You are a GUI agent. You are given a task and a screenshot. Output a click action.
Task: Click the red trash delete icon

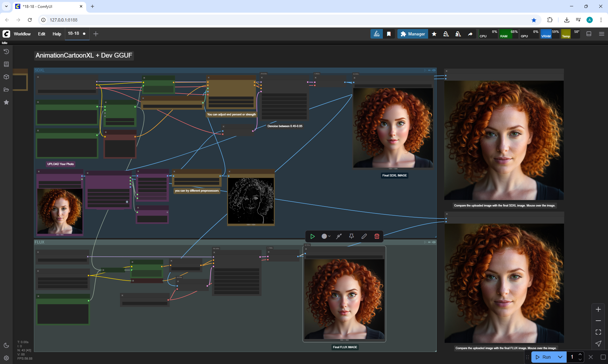[377, 236]
